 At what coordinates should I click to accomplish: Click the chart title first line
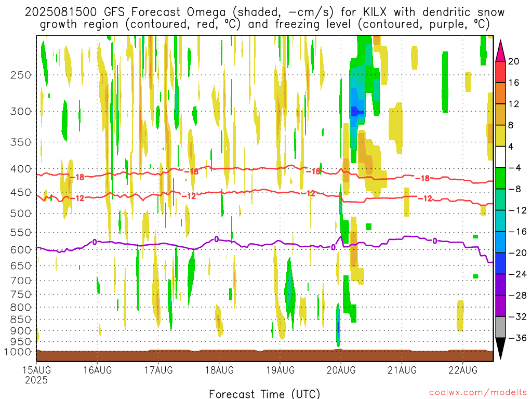point(264,12)
